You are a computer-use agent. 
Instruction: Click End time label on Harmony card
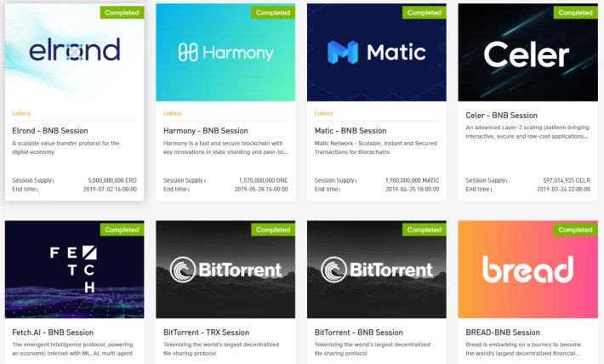pos(176,189)
